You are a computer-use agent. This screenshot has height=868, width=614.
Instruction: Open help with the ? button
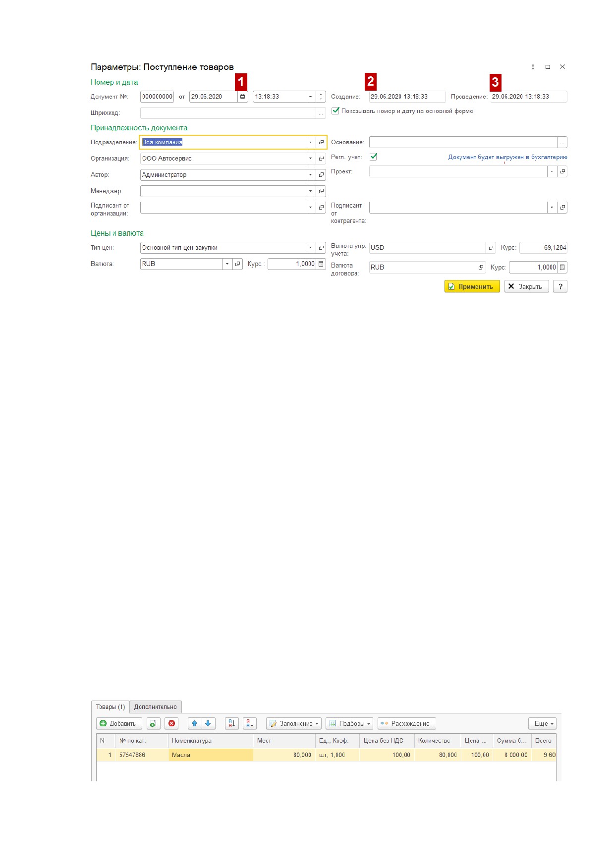pyautogui.click(x=560, y=286)
